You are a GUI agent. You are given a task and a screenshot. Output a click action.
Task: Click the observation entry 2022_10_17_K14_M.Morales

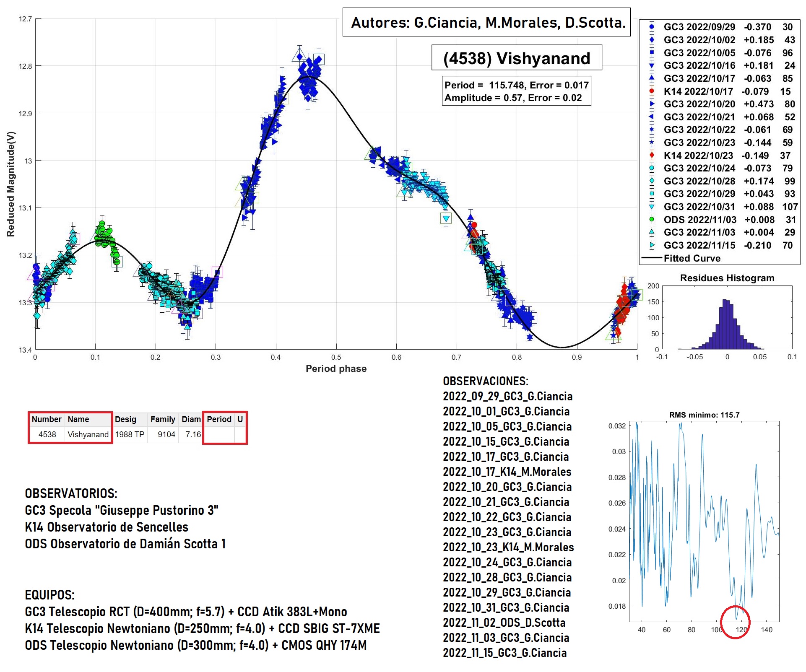click(x=507, y=472)
